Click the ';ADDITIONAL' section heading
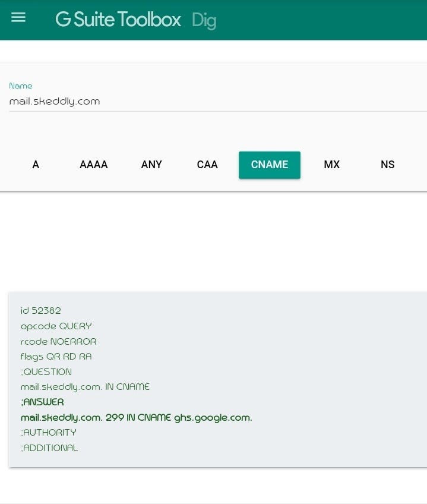Image resolution: width=427 pixels, height=504 pixels. [49, 448]
